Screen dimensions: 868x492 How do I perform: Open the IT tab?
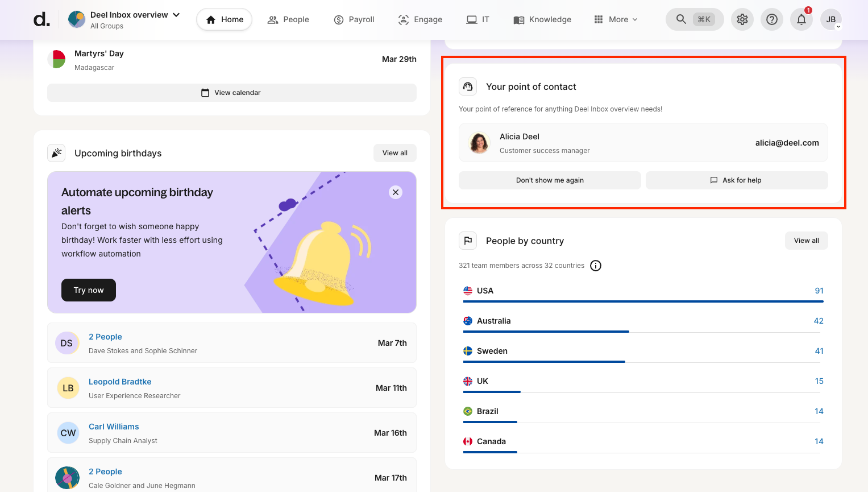click(478, 19)
